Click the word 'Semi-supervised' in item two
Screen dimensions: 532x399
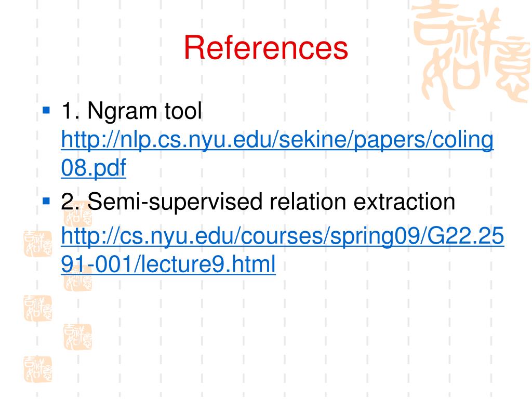click(x=175, y=203)
